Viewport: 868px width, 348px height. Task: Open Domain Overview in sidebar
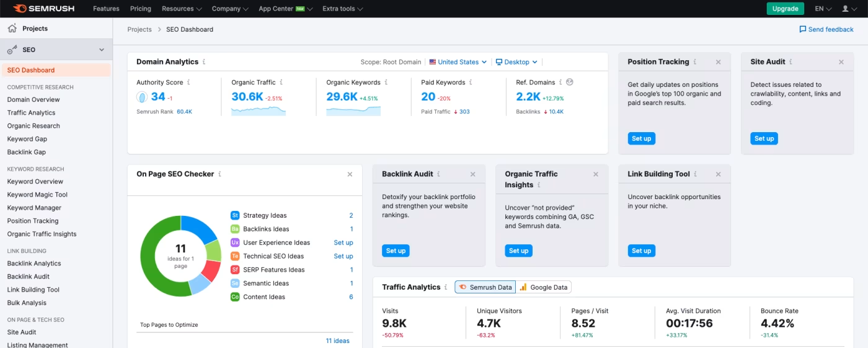[x=33, y=99]
